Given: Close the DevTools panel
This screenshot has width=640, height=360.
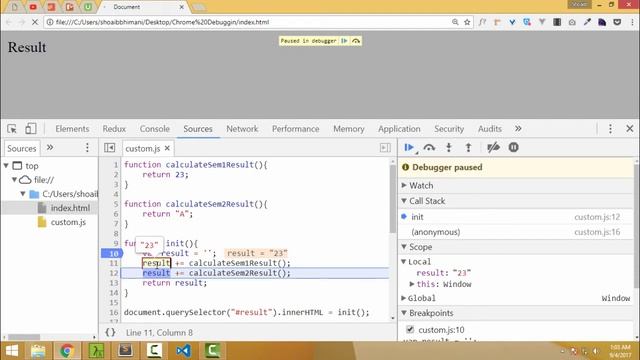Looking at the screenshot, I should pos(630,129).
